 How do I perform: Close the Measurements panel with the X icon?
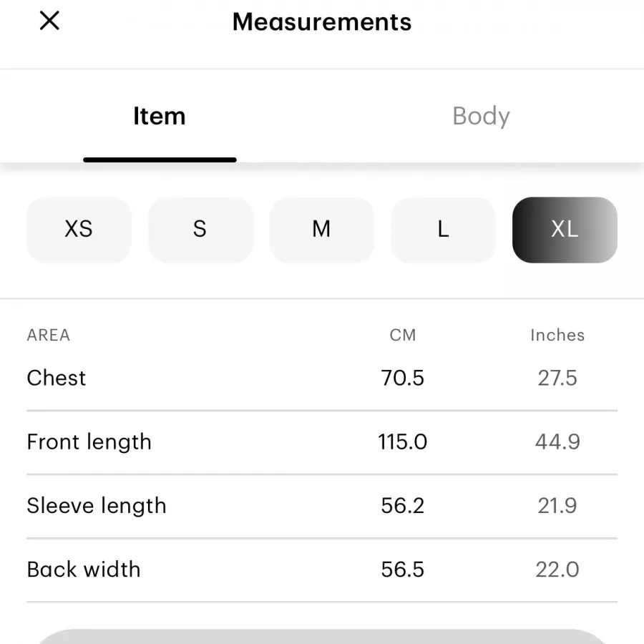[x=49, y=21]
